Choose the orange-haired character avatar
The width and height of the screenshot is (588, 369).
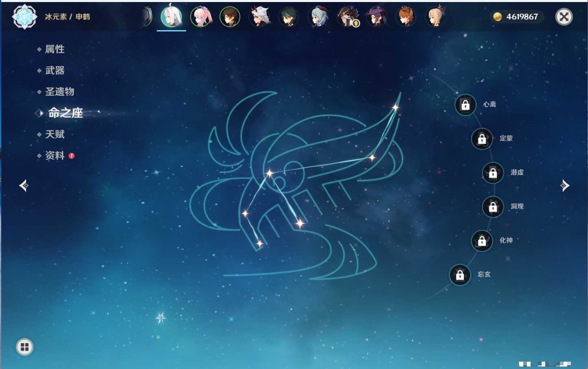406,17
